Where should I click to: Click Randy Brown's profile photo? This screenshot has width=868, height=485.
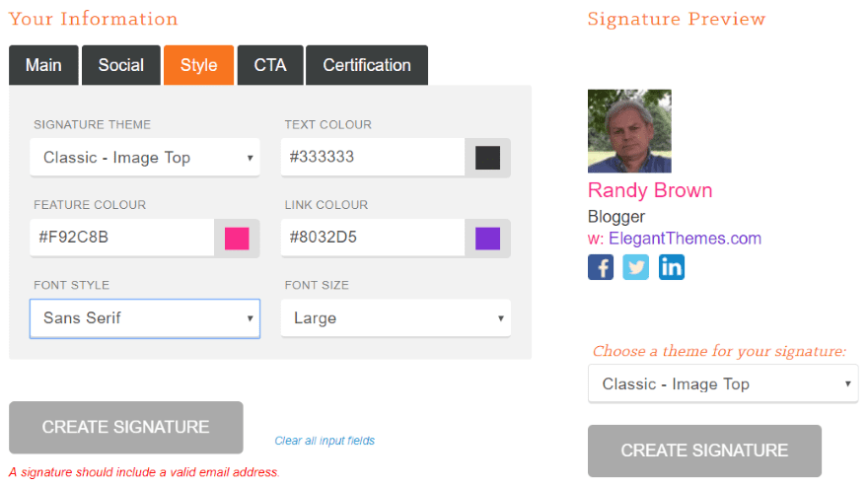[629, 131]
